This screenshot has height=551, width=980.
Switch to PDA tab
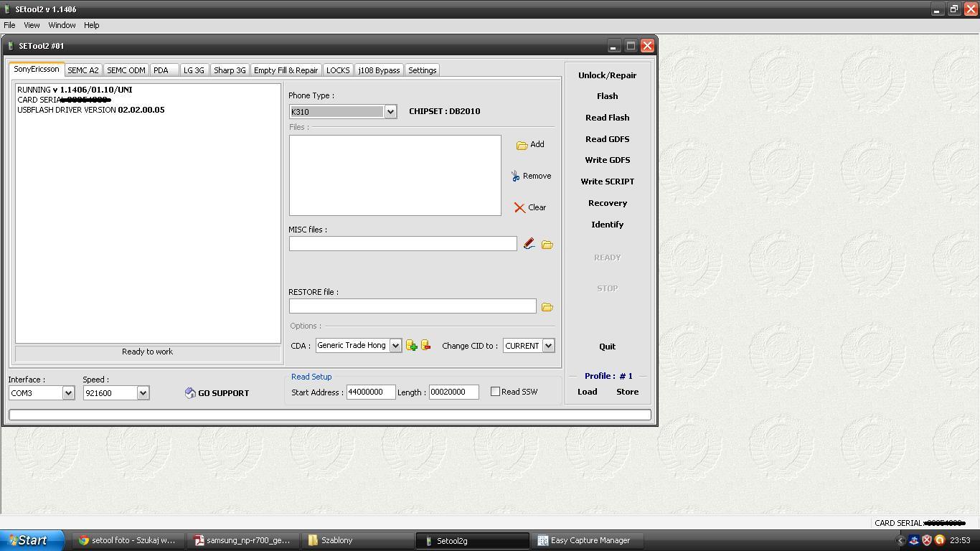164,70
